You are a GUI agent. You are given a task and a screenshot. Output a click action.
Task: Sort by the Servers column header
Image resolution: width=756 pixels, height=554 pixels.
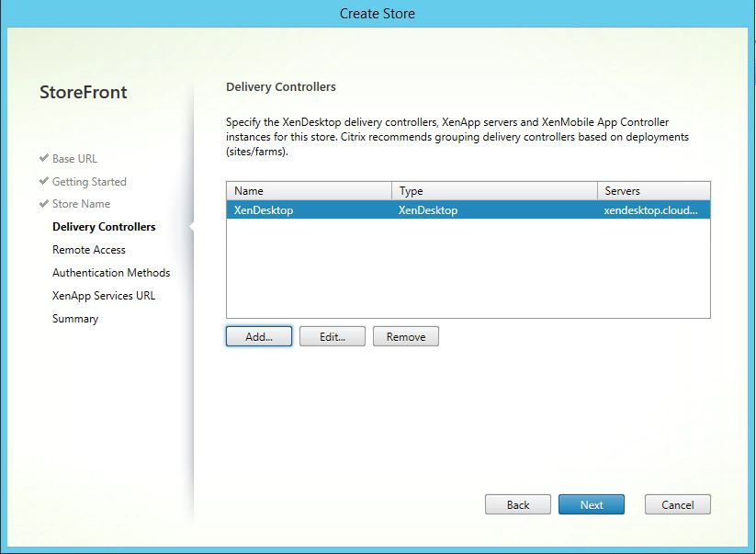click(654, 191)
